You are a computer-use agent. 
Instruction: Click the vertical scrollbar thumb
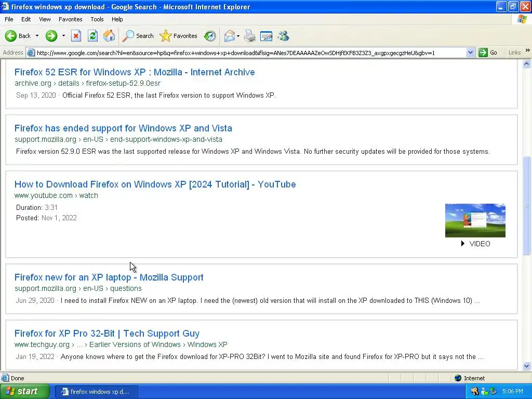527,205
